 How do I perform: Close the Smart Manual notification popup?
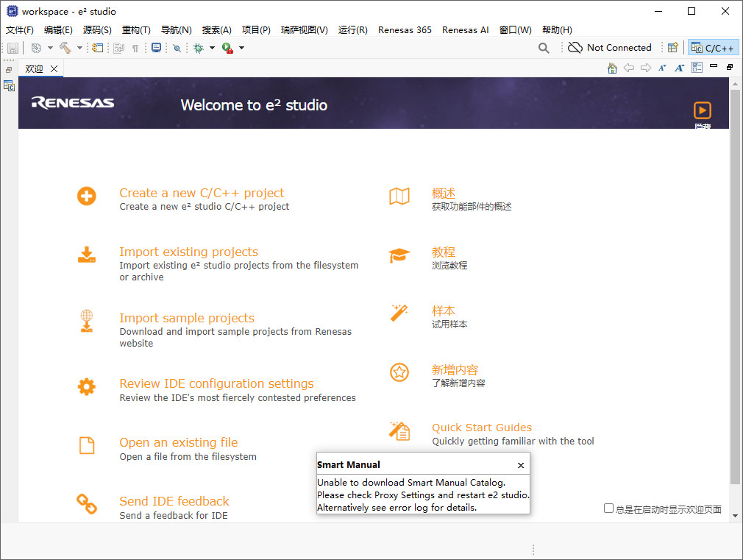[521, 465]
